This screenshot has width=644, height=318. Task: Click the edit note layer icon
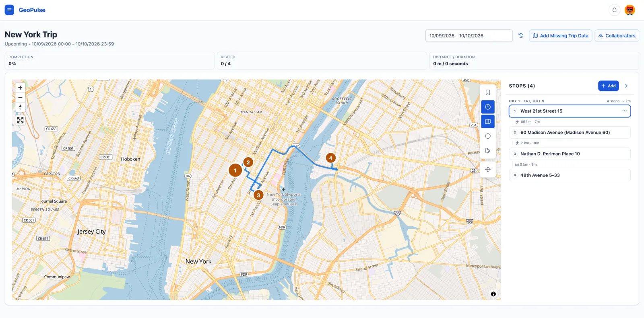coord(488,151)
